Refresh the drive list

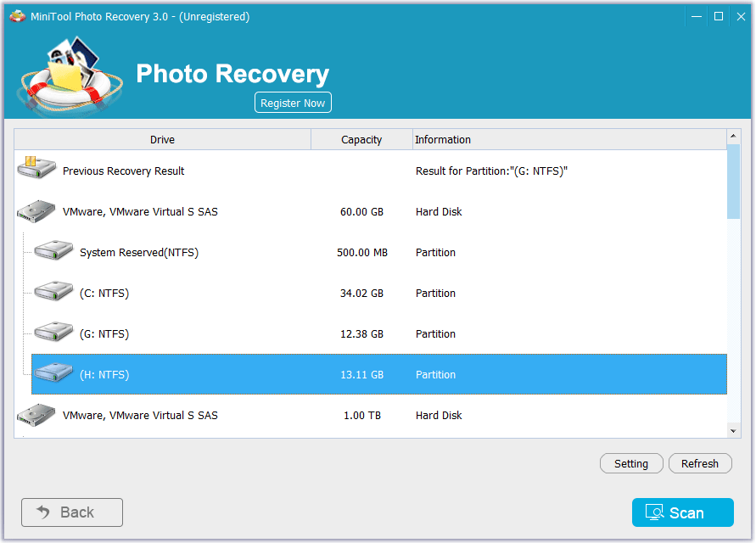(x=700, y=463)
